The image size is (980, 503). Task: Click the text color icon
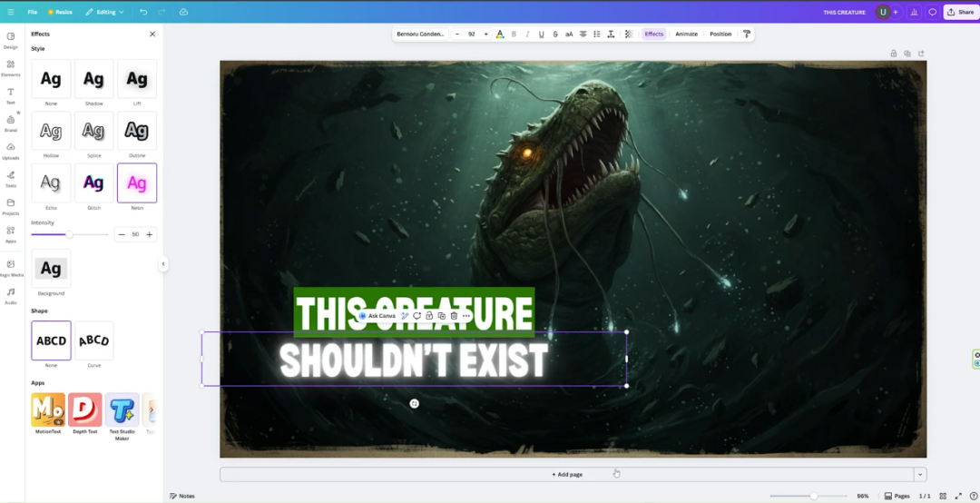499,35
